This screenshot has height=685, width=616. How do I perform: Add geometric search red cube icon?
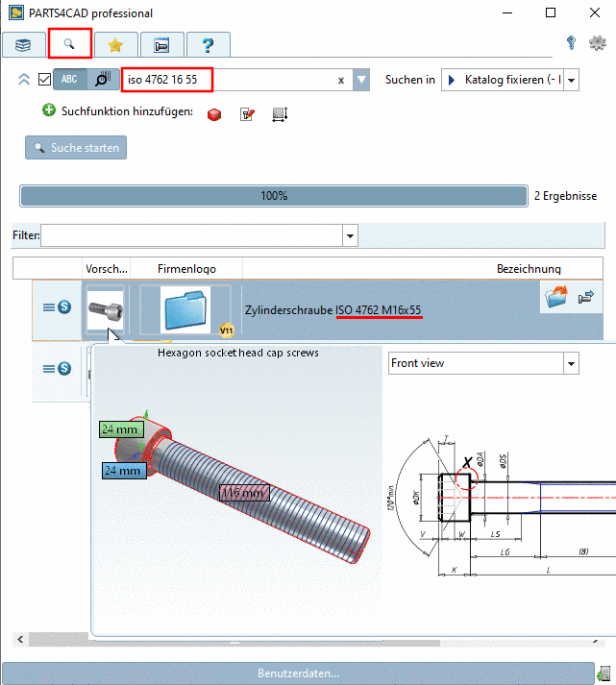click(214, 114)
